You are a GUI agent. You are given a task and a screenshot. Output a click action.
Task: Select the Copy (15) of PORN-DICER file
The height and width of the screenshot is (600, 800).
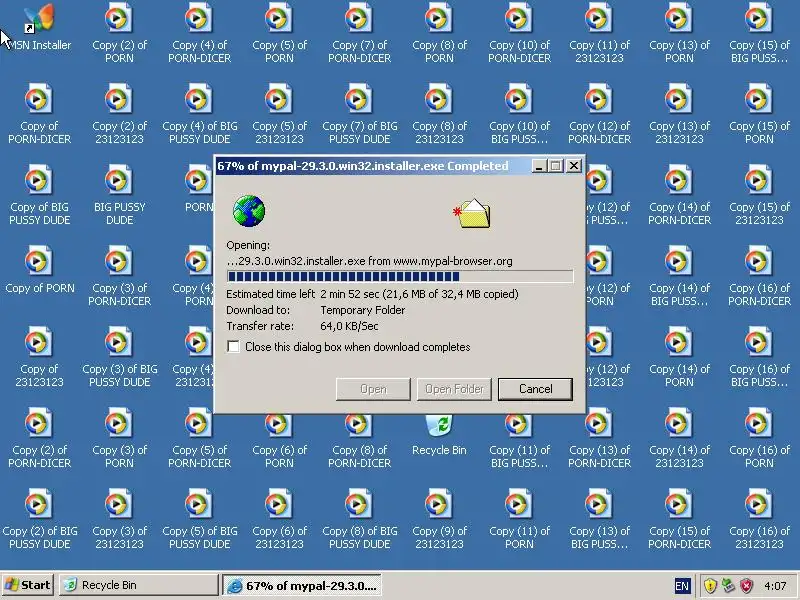(680, 520)
